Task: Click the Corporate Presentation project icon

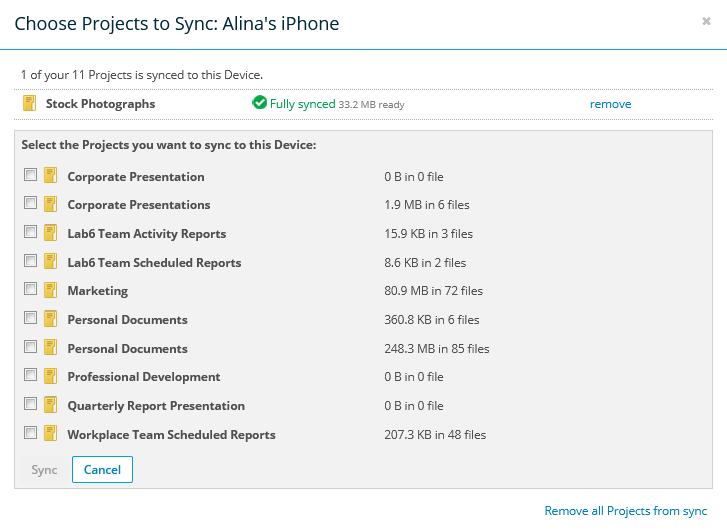Action: [x=51, y=176]
